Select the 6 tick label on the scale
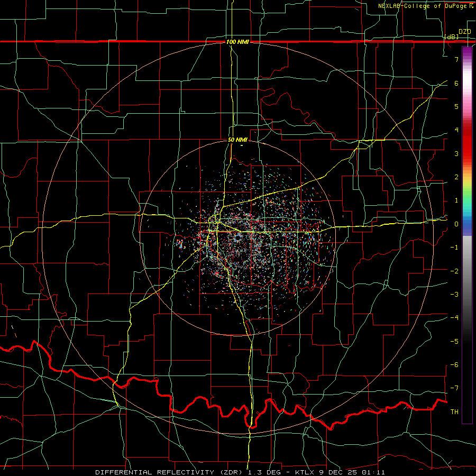This screenshot has height=476, width=476. (x=456, y=83)
